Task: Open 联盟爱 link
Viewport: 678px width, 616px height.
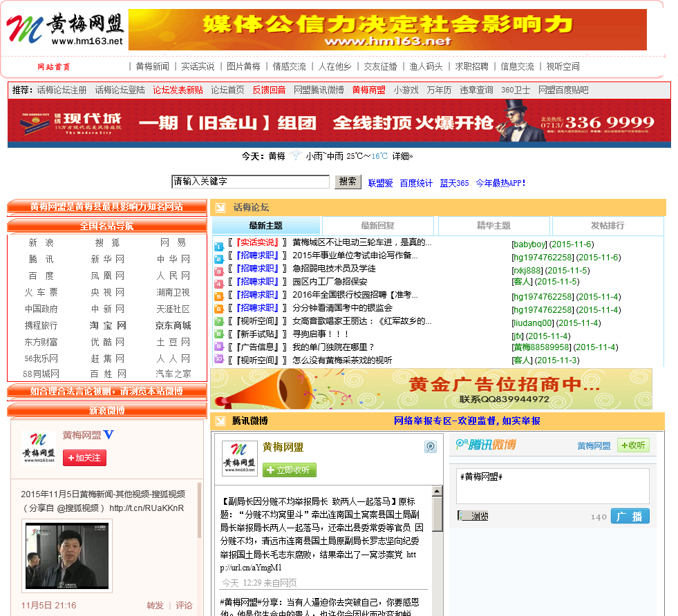Action: (x=381, y=183)
